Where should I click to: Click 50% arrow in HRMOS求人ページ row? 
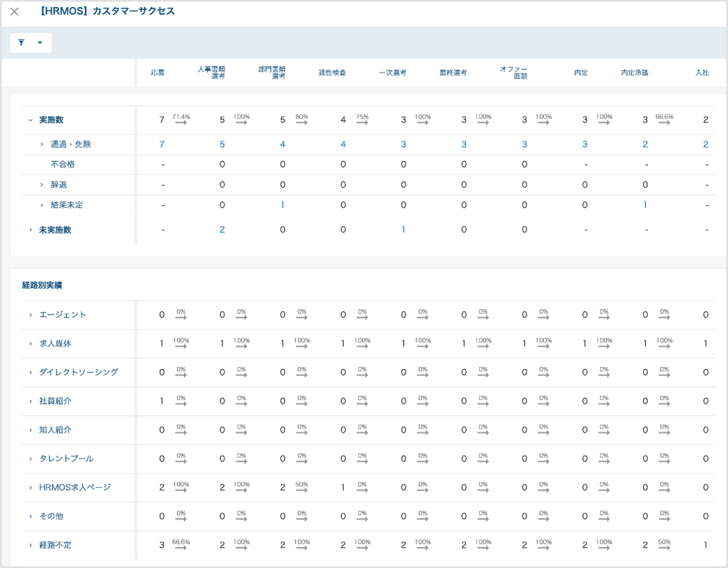click(x=302, y=488)
